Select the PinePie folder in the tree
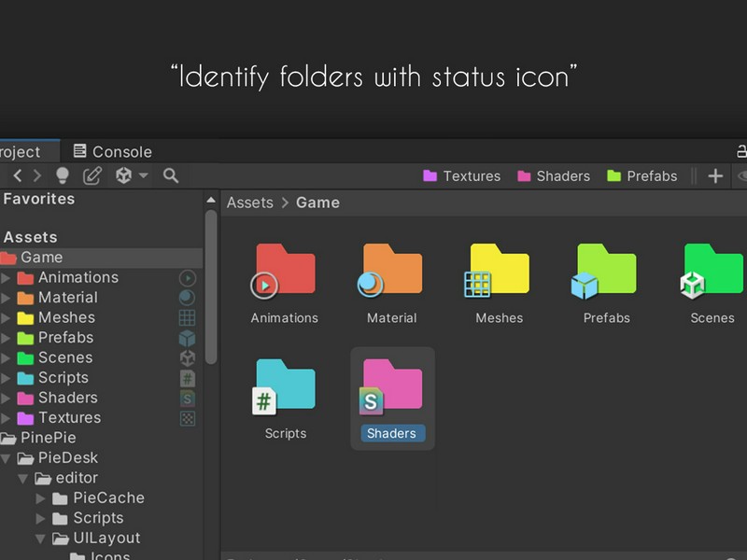This screenshot has width=747, height=560. [x=38, y=437]
